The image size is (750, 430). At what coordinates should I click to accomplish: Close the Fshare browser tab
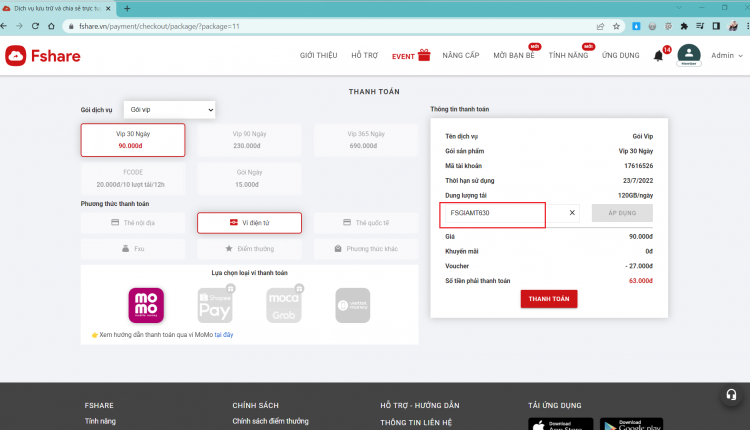coord(108,8)
